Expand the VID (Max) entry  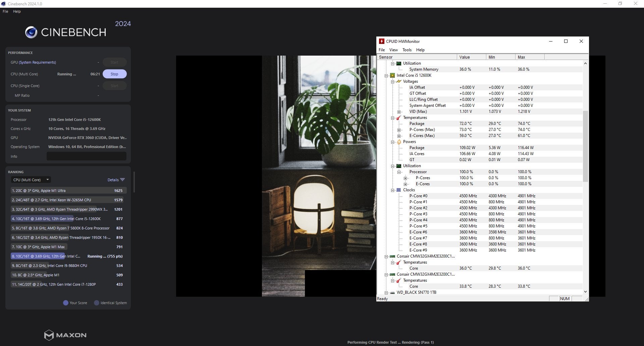(399, 112)
